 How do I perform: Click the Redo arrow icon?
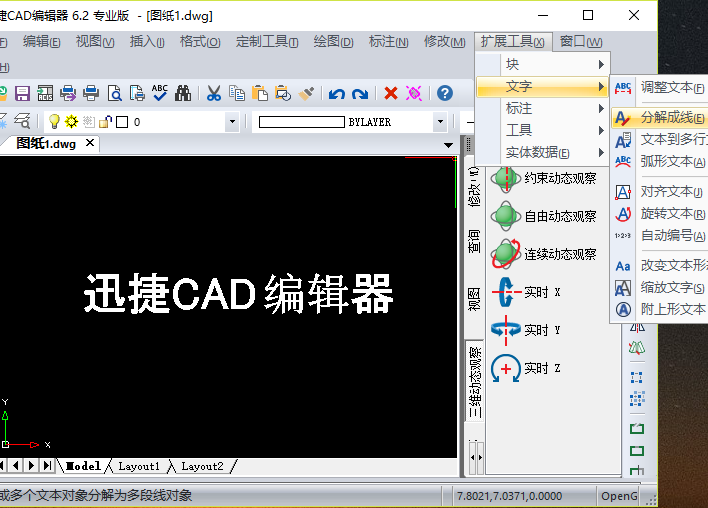tap(360, 94)
